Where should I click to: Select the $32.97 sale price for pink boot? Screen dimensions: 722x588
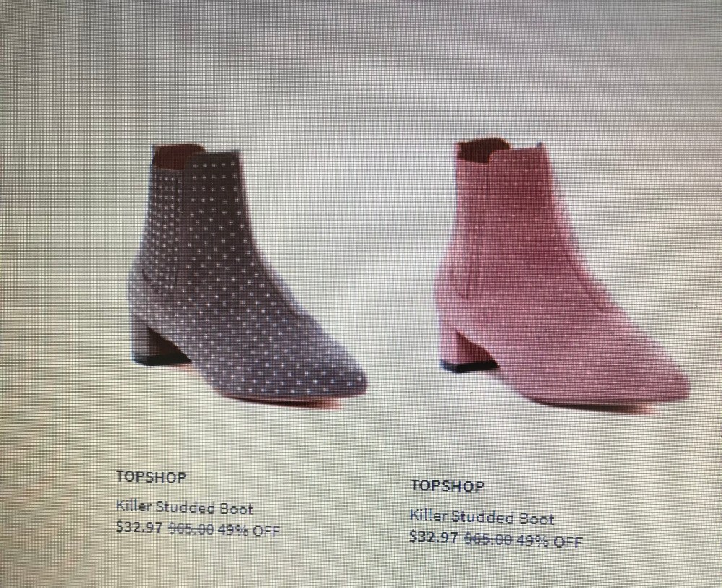tap(434, 537)
